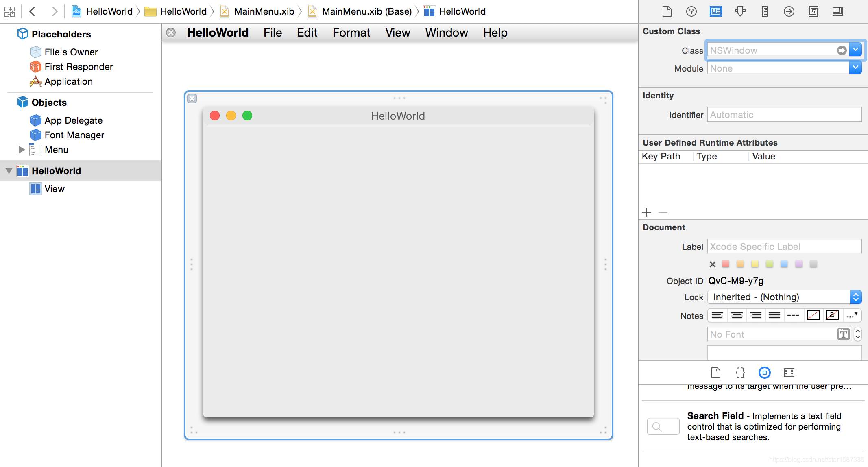868x467 pixels.
Task: Select App Delegate in Objects list
Action: 74,120
